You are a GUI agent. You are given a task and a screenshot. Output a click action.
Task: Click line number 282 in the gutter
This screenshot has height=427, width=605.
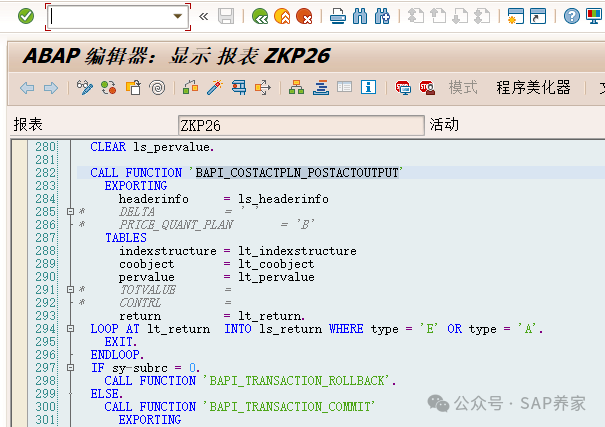coord(46,172)
